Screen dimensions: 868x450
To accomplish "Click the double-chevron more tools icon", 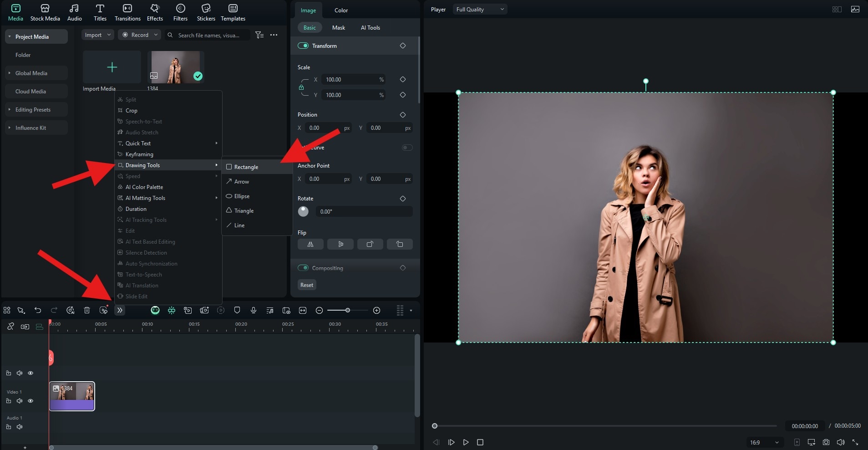I will pos(120,310).
